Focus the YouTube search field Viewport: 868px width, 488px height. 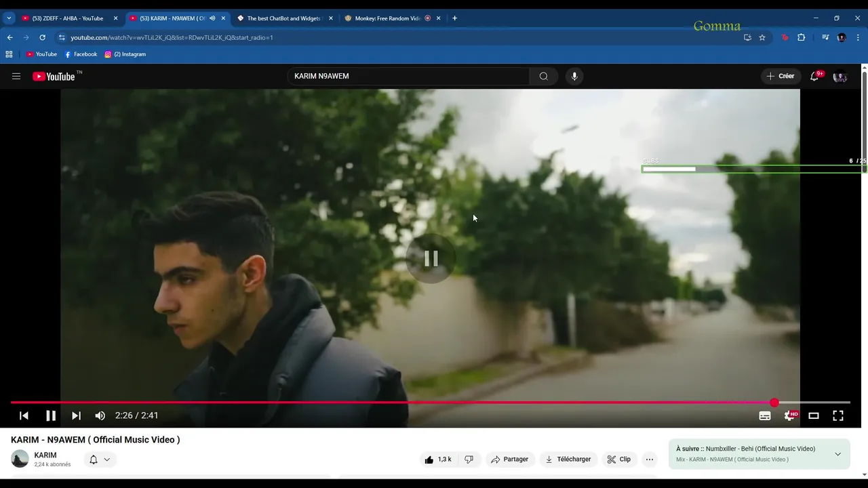(x=408, y=77)
